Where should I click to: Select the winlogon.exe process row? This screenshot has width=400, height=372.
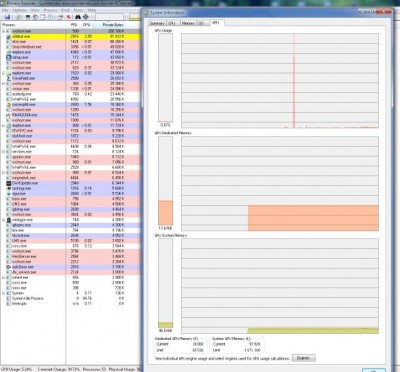tap(70, 220)
